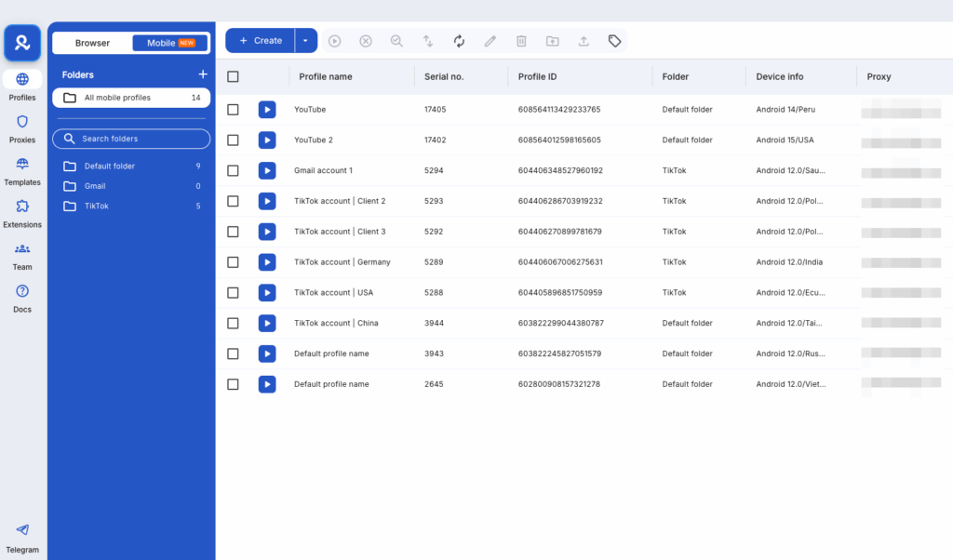Start the TikTok account | China profile
Screen dimensions: 953x560
267,323
